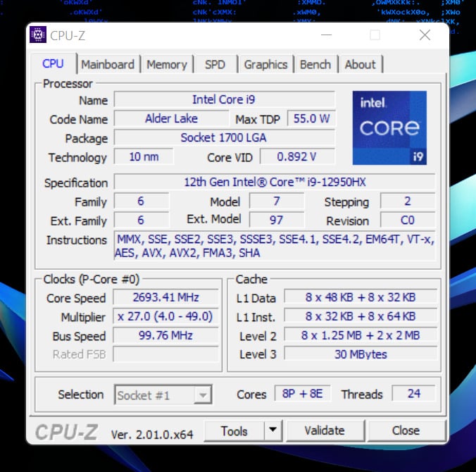Image resolution: width=476 pixels, height=472 pixels.
Task: Click the Name field 'Intel Core i9'
Action: [225, 99]
